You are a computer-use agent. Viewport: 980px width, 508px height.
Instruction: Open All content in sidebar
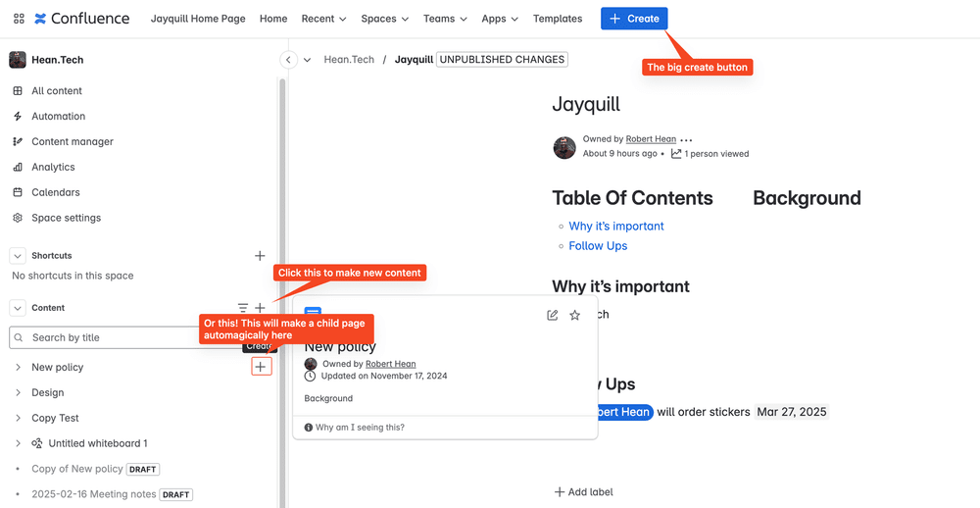pyautogui.click(x=57, y=90)
